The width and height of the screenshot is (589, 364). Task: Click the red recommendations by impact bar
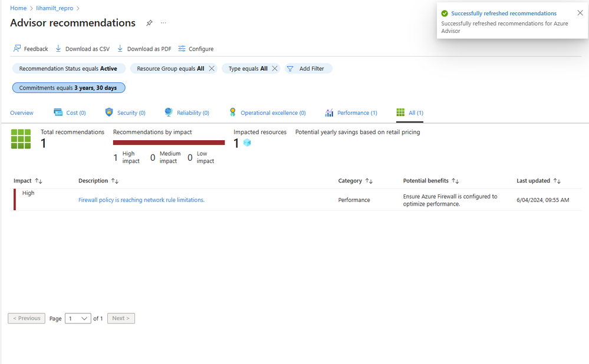169,143
